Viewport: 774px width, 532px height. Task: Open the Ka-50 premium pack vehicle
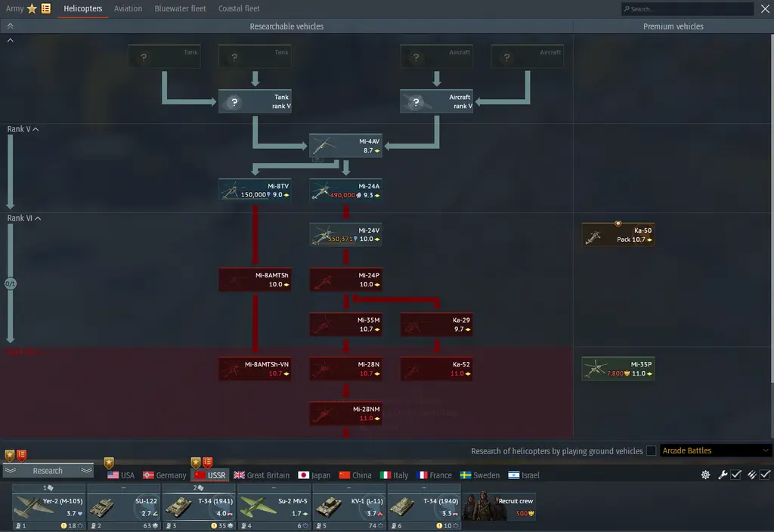coord(618,235)
